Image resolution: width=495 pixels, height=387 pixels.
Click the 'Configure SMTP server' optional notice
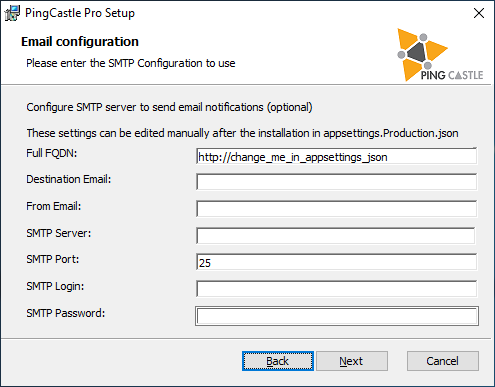pyautogui.click(x=169, y=107)
